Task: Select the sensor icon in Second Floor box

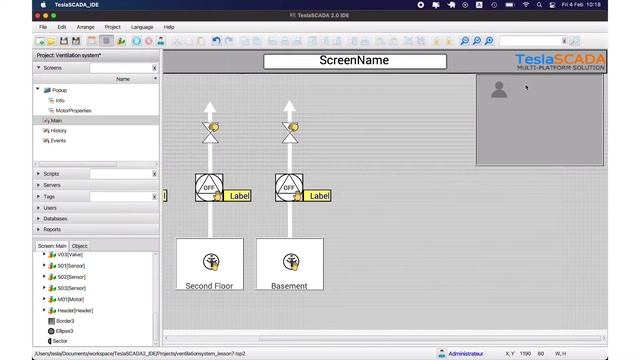Action: (211, 262)
